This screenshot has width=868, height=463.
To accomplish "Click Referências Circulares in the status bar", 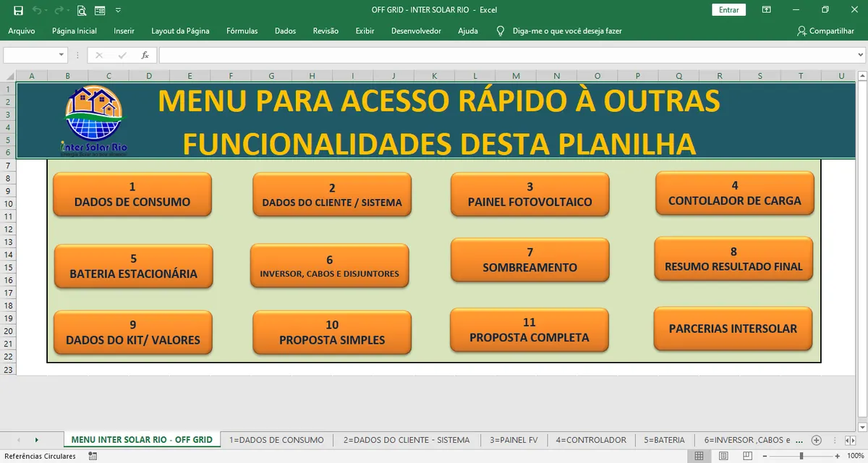I will (40, 456).
